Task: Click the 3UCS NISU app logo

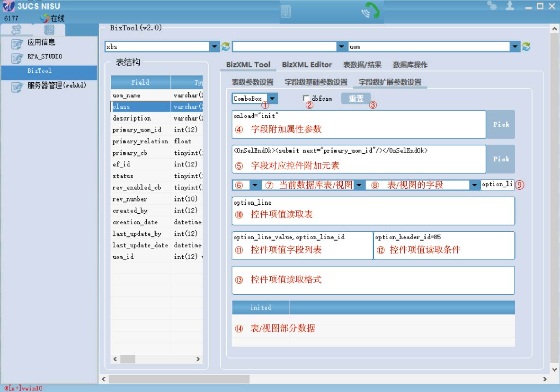Action: click(8, 6)
